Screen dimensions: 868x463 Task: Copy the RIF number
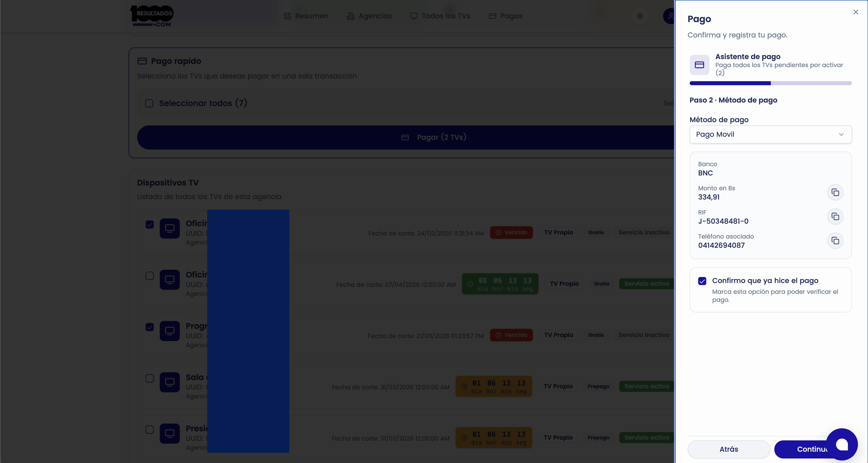point(835,216)
